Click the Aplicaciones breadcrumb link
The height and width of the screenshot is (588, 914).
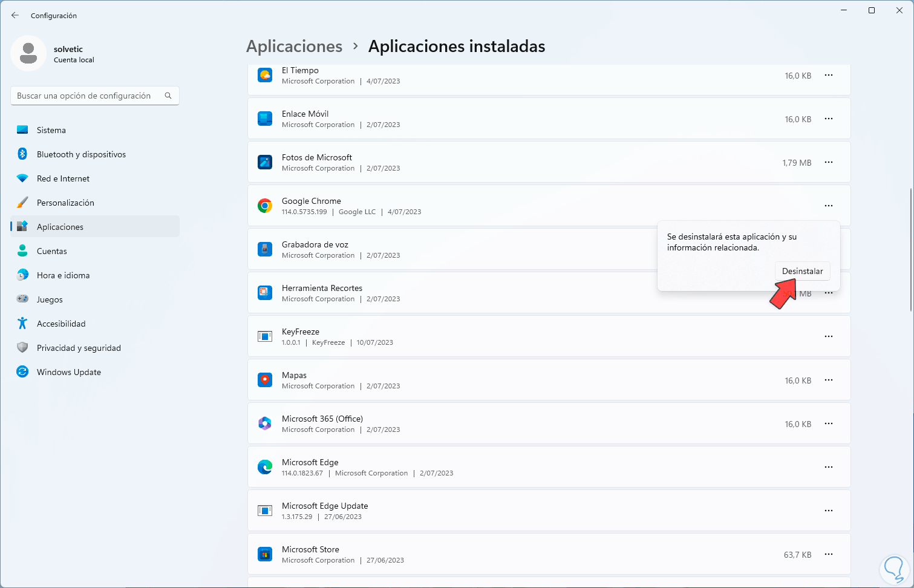[295, 47]
